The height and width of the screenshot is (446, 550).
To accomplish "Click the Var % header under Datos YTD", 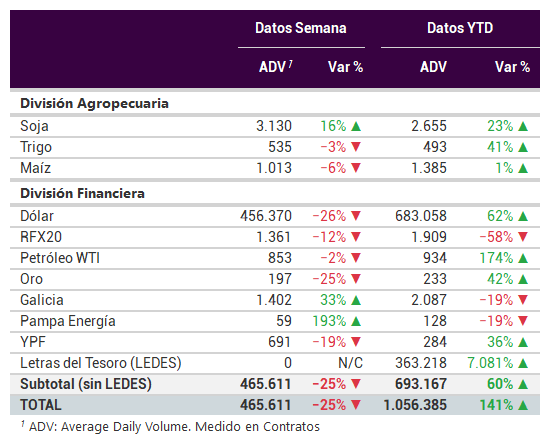I will (x=512, y=67).
